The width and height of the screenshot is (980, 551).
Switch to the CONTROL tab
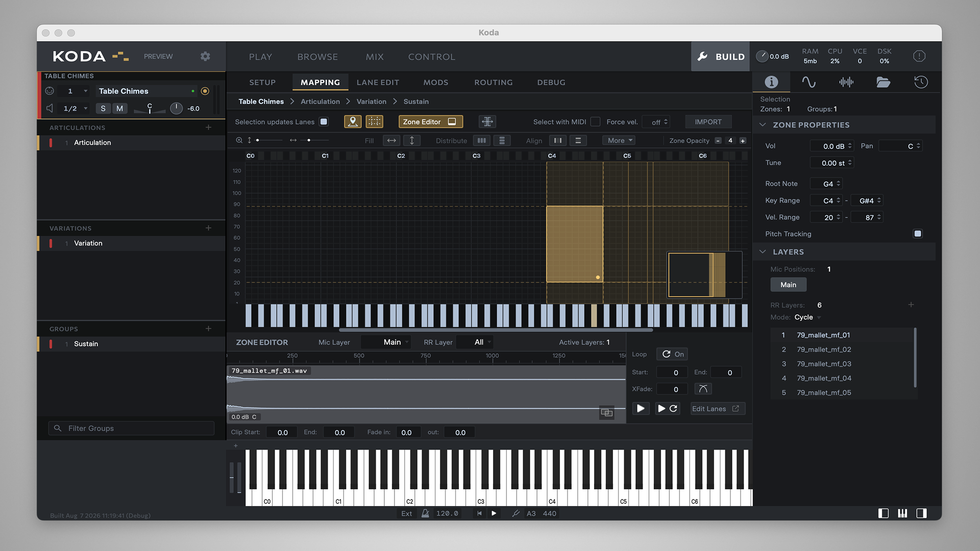432,57
